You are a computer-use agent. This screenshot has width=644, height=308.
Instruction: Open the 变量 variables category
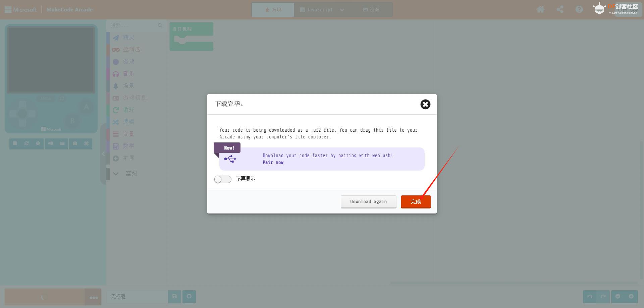[136, 134]
